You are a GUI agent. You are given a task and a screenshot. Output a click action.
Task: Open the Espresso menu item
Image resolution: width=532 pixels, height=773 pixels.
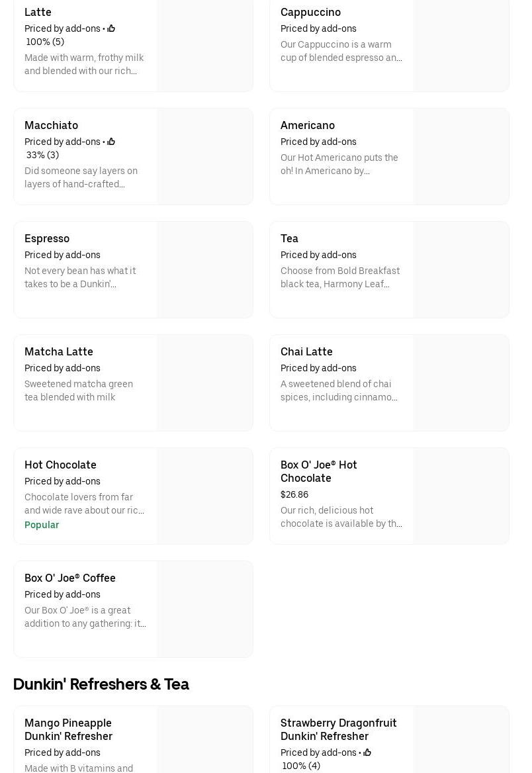coord(47,238)
